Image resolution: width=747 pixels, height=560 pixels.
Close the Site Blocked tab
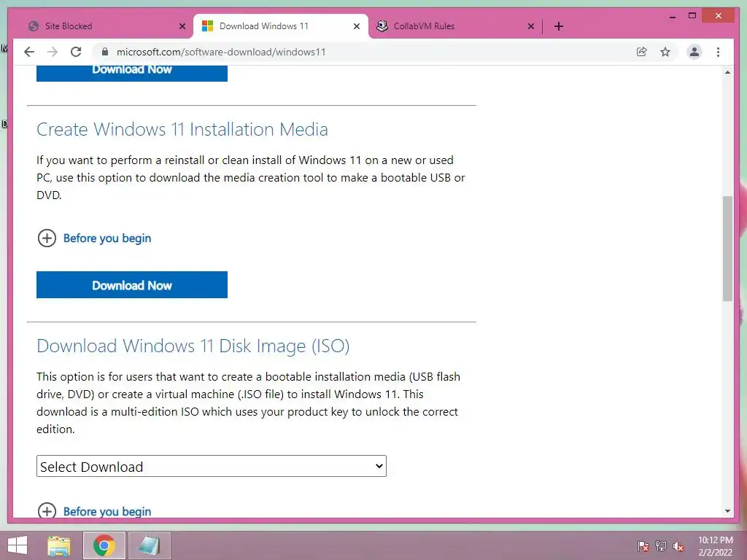182,26
